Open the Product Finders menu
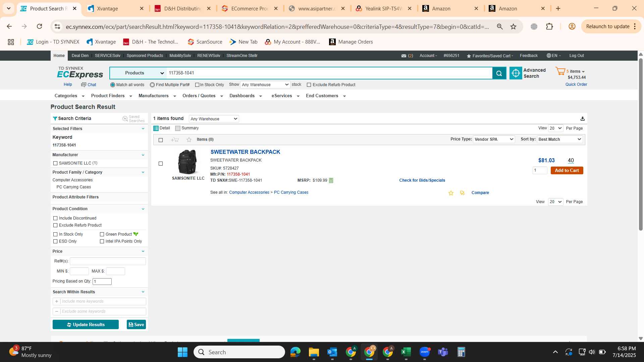Image resolution: width=644 pixels, height=362 pixels. click(x=111, y=96)
